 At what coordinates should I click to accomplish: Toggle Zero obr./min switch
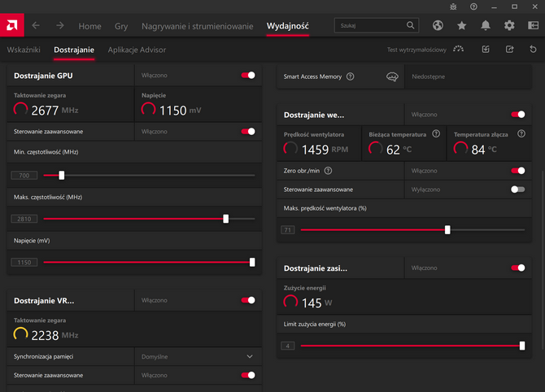(518, 171)
